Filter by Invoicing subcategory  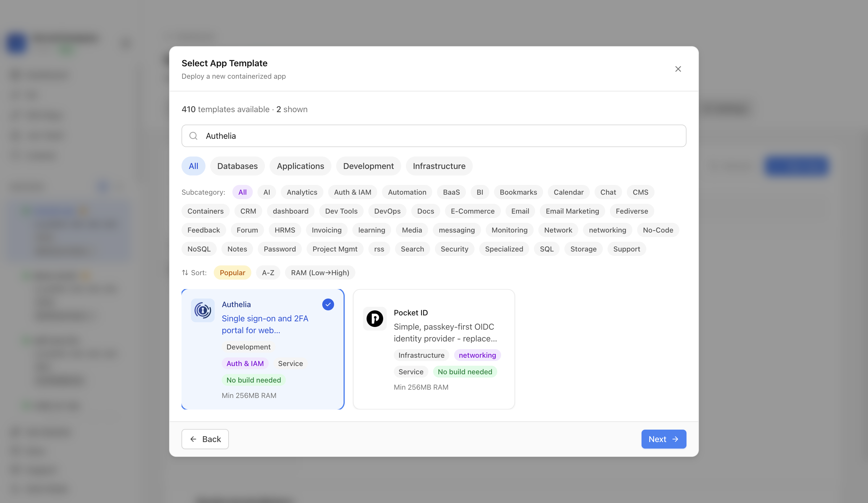pyautogui.click(x=326, y=230)
